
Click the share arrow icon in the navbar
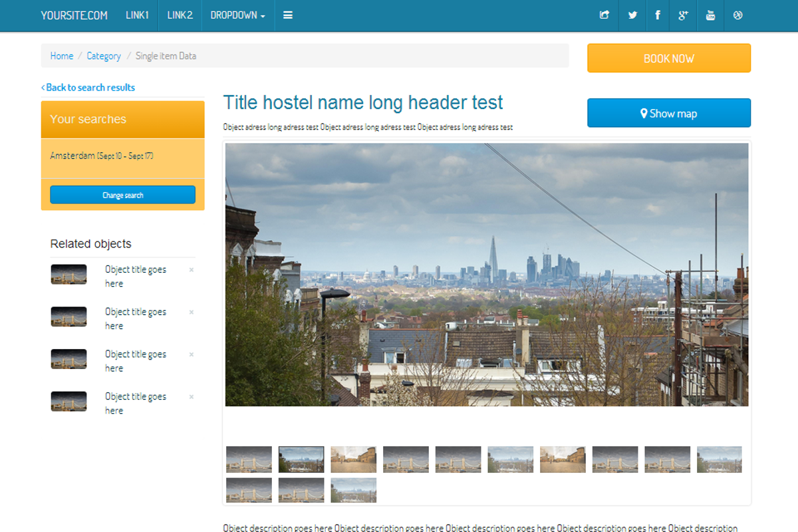[x=604, y=15]
